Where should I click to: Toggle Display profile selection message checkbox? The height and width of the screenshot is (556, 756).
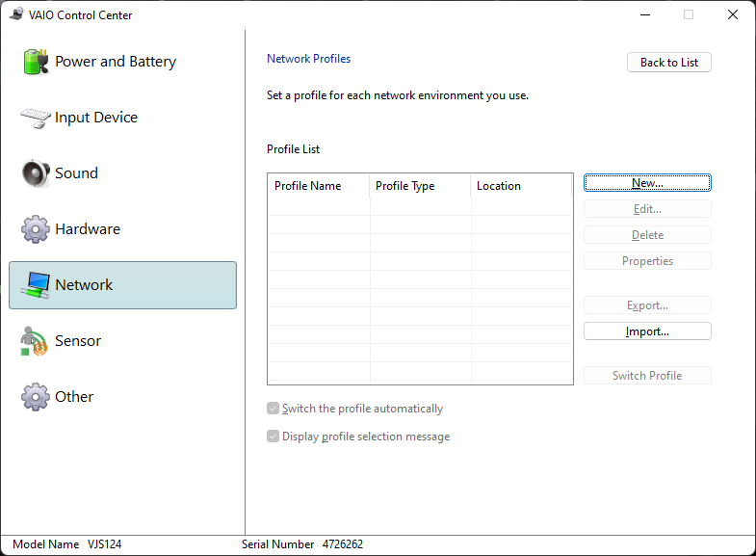pos(273,437)
